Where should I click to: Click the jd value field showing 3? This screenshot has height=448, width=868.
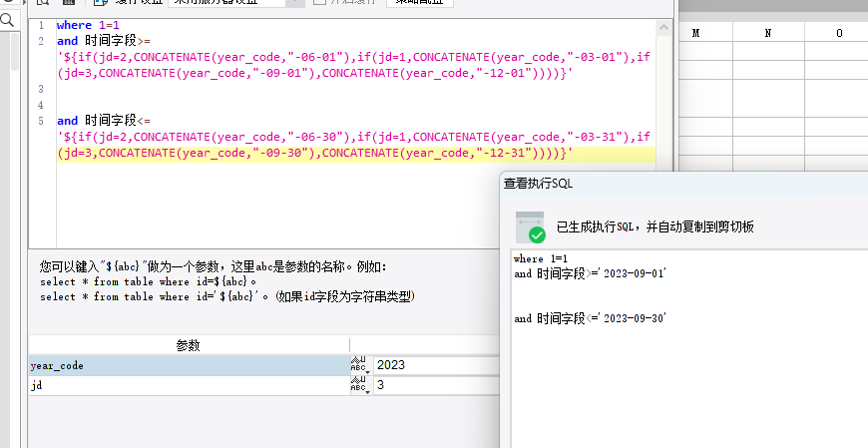pos(437,385)
